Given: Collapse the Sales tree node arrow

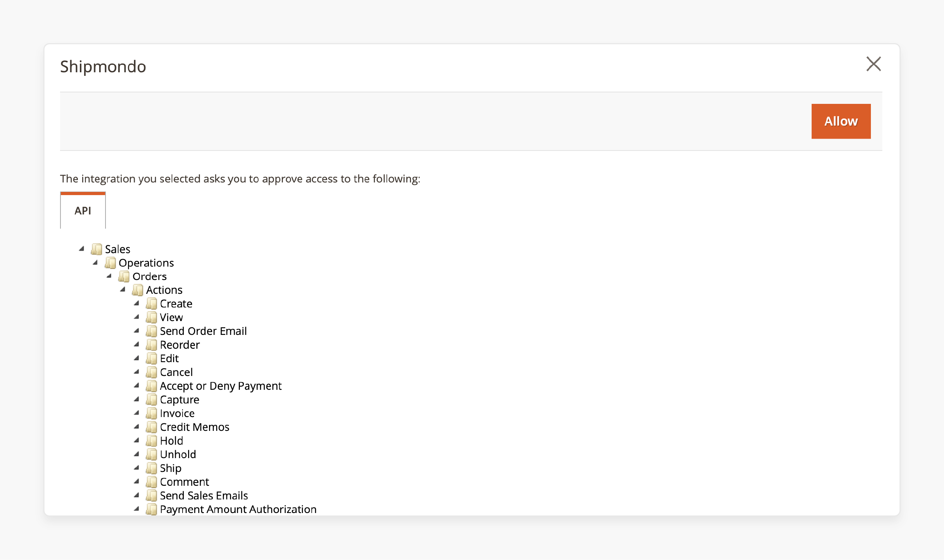Looking at the screenshot, I should [82, 249].
